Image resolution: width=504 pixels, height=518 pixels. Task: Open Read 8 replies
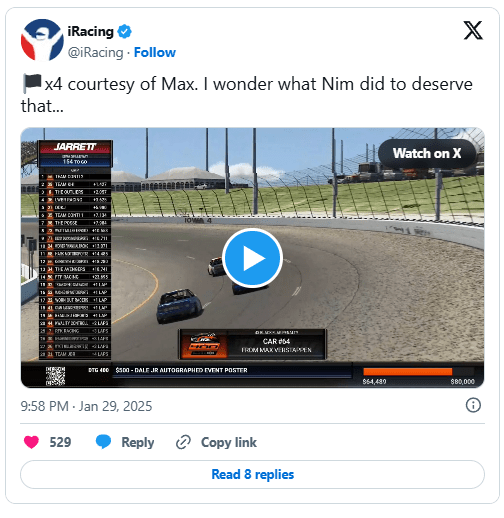click(x=252, y=474)
